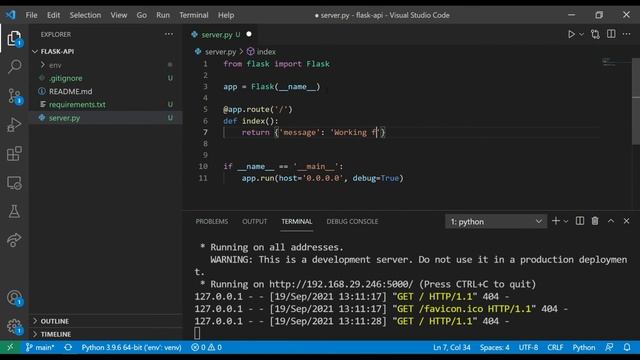Click the Open Changes compare icon
Image resolution: width=640 pixels, height=360 pixels.
(x=595, y=34)
